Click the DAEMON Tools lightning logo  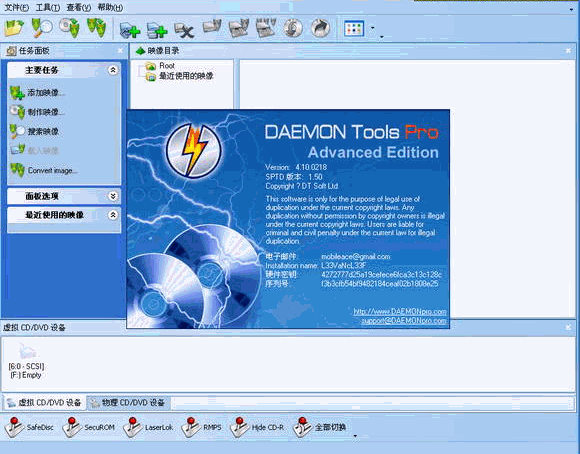pos(194,151)
